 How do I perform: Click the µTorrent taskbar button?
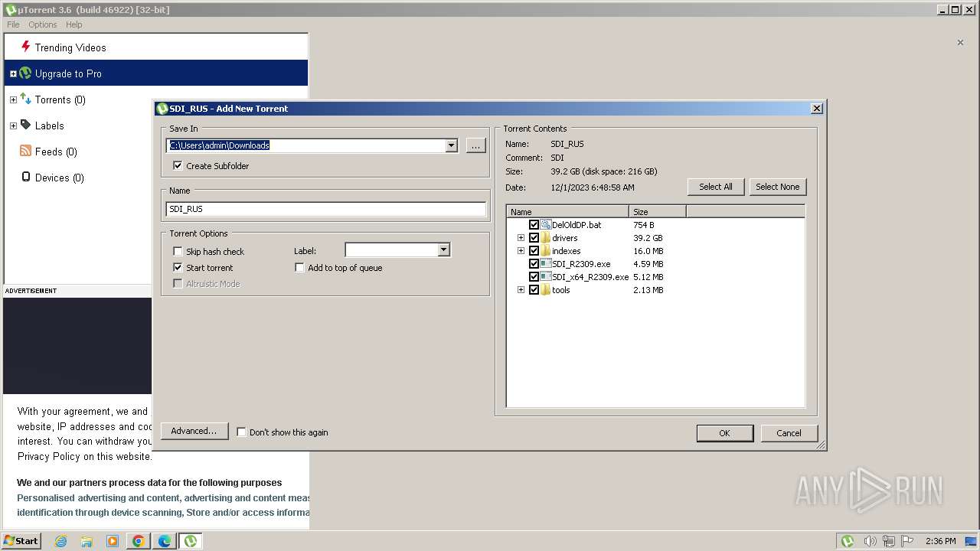(x=191, y=541)
